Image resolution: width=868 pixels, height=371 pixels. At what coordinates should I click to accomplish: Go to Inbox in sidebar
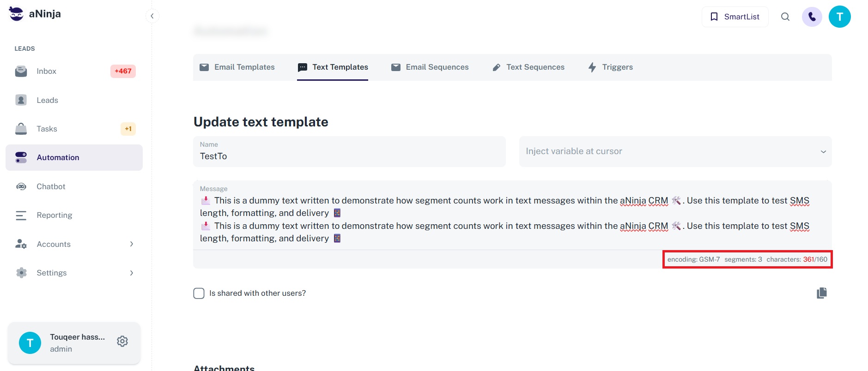pyautogui.click(x=46, y=71)
